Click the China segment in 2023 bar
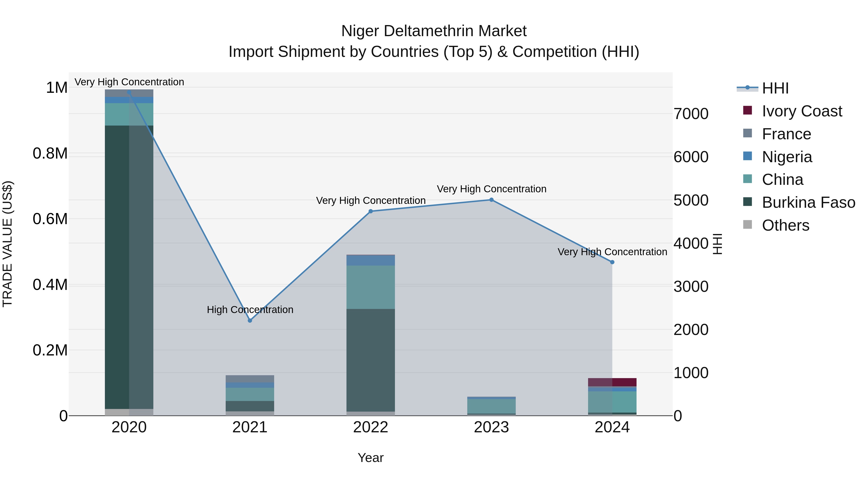The width and height of the screenshot is (868, 488). (x=491, y=406)
